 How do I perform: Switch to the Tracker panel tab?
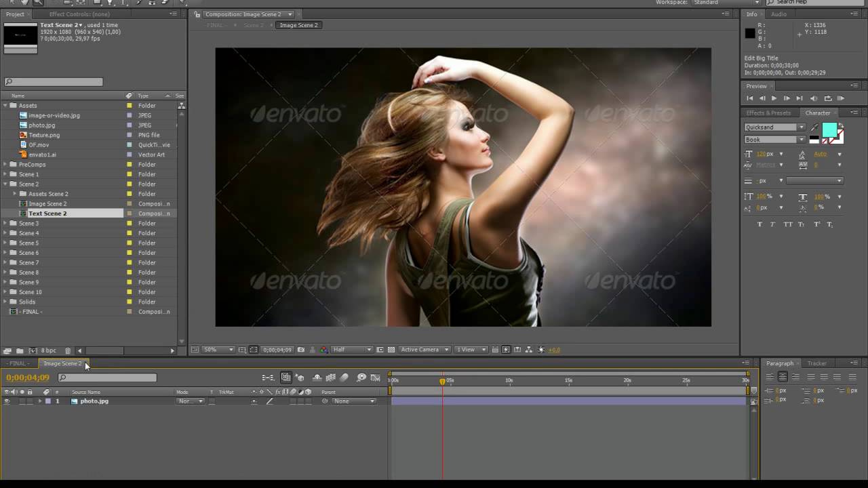816,363
